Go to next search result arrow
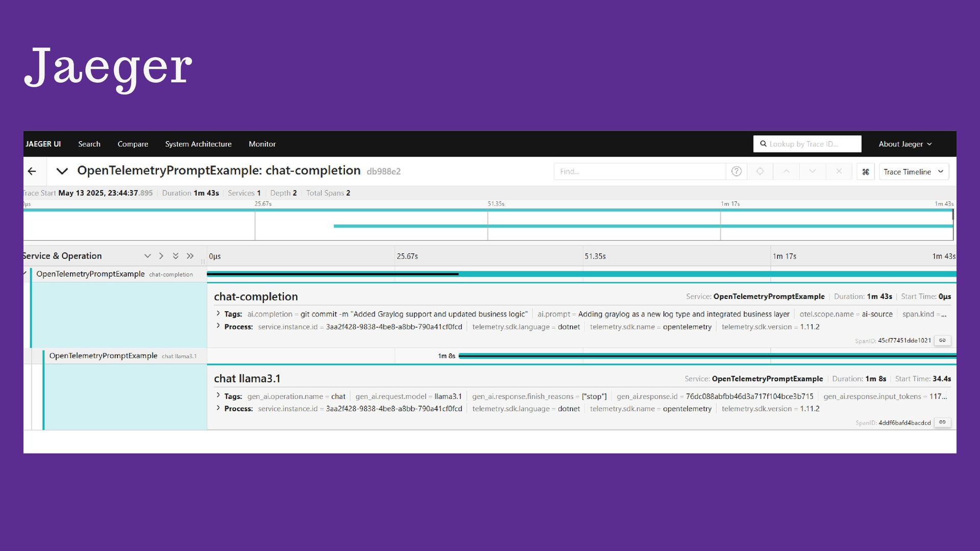Image resolution: width=980 pixels, height=551 pixels. 812,171
